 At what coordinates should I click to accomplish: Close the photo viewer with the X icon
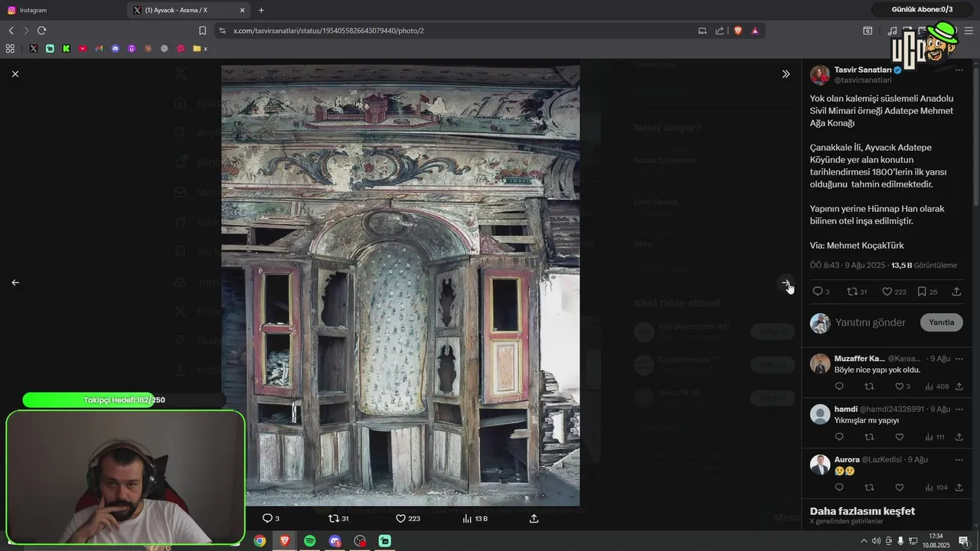point(15,74)
